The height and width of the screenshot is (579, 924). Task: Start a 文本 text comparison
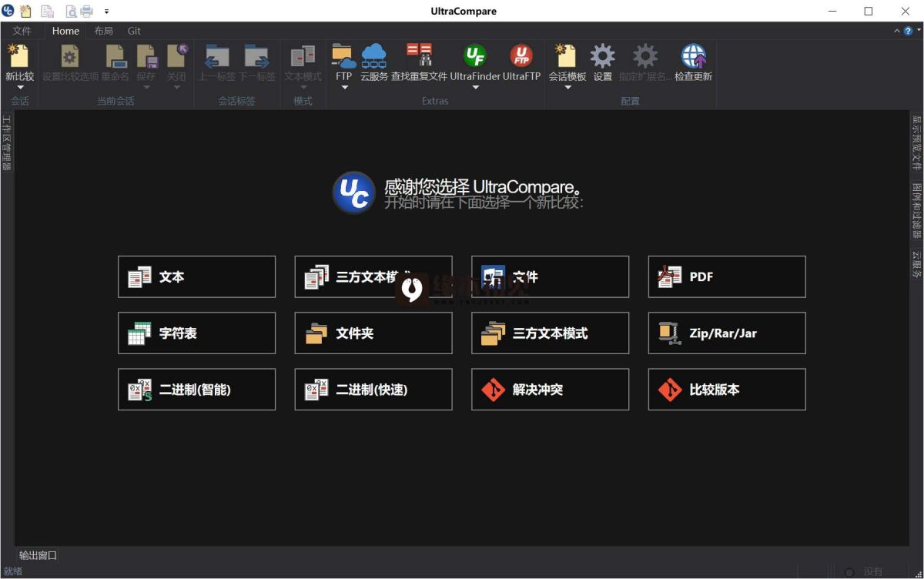(196, 276)
